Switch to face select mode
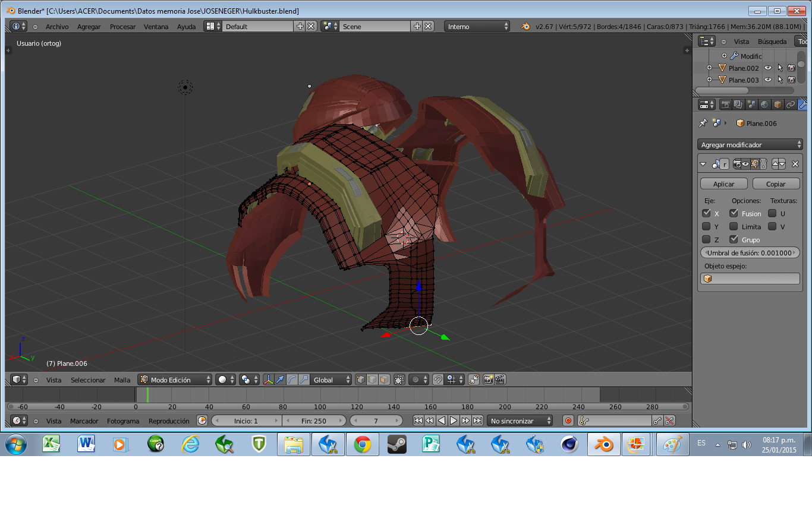This screenshot has width=812, height=525. click(384, 379)
